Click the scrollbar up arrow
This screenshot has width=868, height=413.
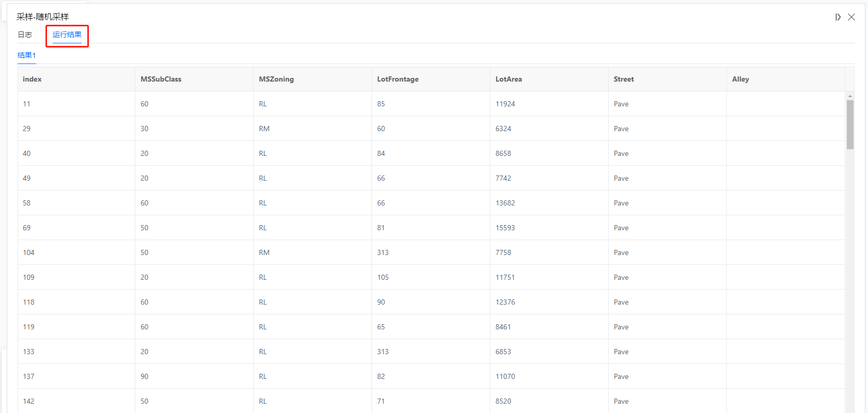click(x=850, y=96)
